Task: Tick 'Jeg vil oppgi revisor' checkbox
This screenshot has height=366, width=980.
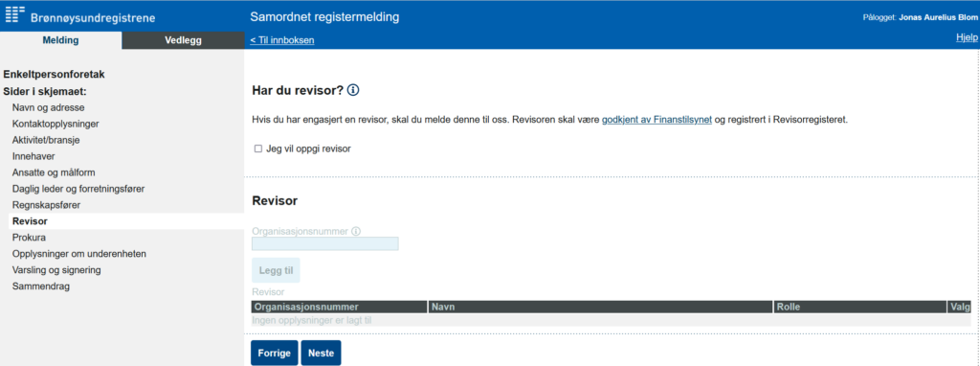Action: click(x=258, y=149)
